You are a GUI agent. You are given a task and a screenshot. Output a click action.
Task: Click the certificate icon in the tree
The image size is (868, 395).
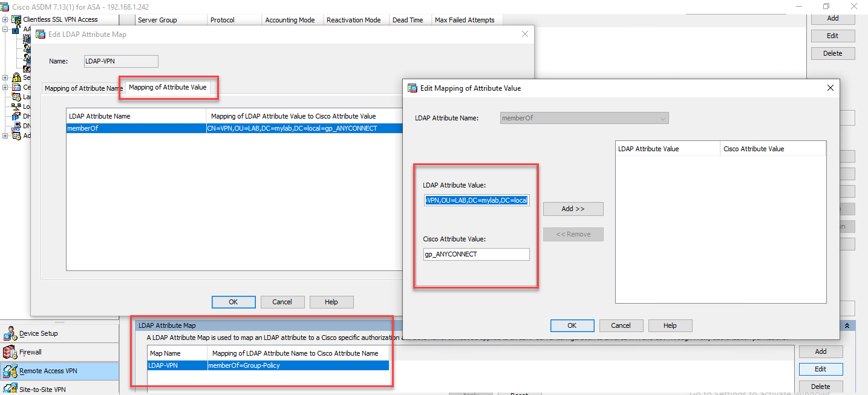click(x=16, y=87)
